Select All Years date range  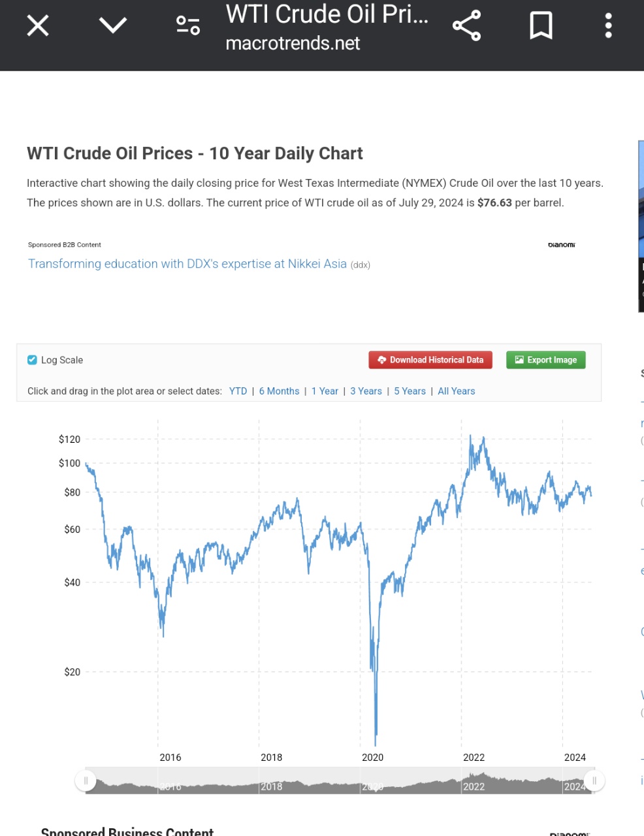[456, 391]
